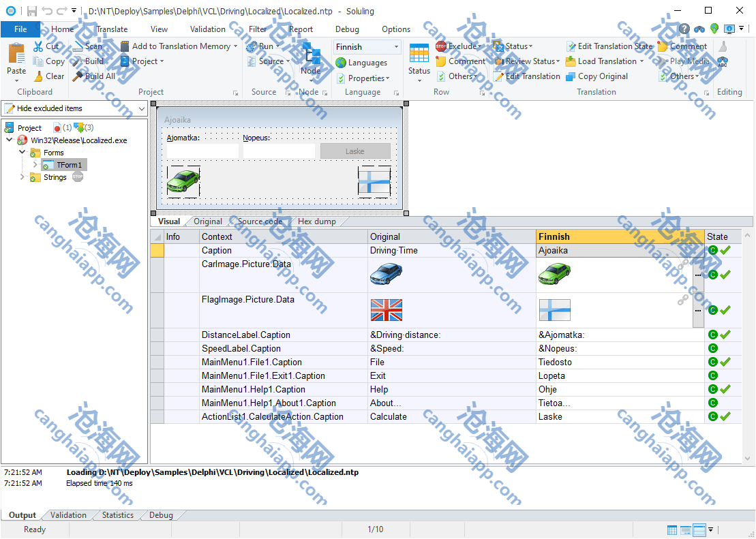
Task: Click the Edit Translation pencil icon
Action: coord(500,76)
